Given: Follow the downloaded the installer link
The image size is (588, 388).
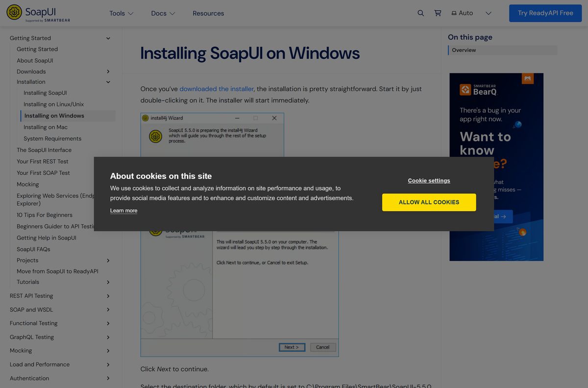Looking at the screenshot, I should coord(217,89).
